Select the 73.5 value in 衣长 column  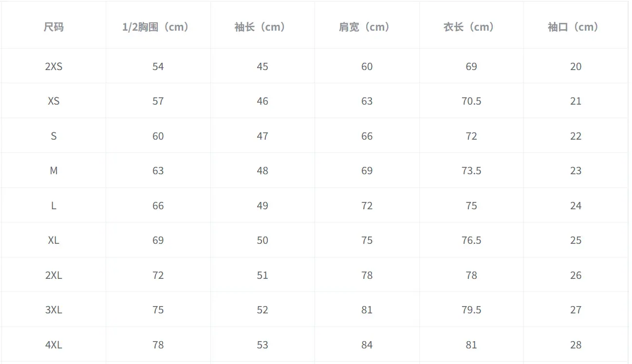tap(471, 171)
